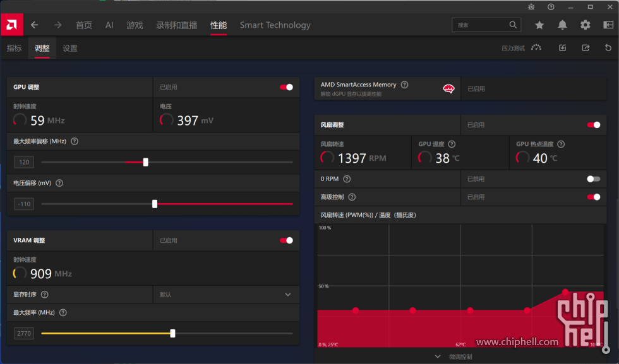The height and width of the screenshot is (364, 619).
Task: Switch to the 游戏 tab
Action: pyautogui.click(x=135, y=25)
